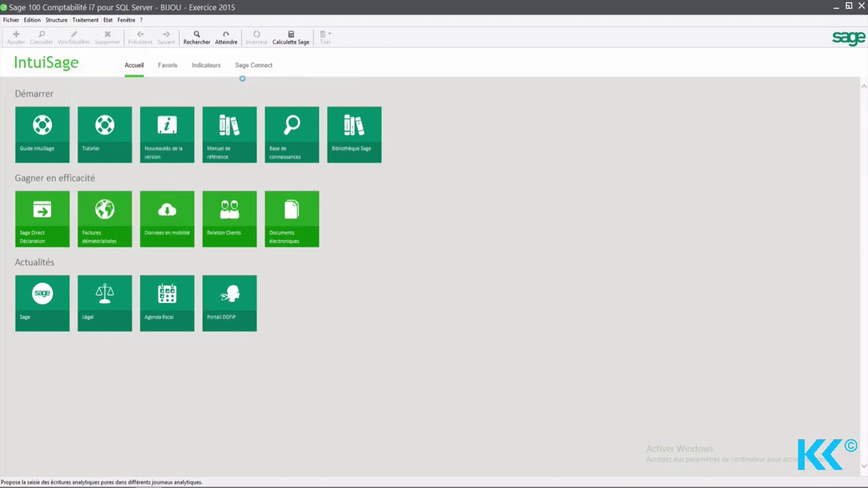Open Nouveautés de la version tile

pos(167,134)
